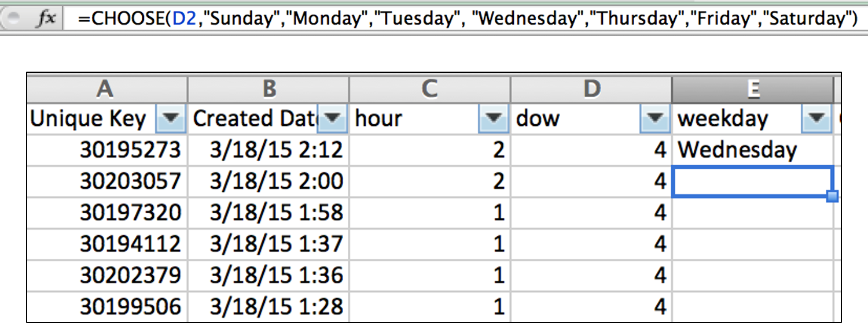Image resolution: width=868 pixels, height=323 pixels.
Task: Select column B header
Action: click(x=269, y=89)
